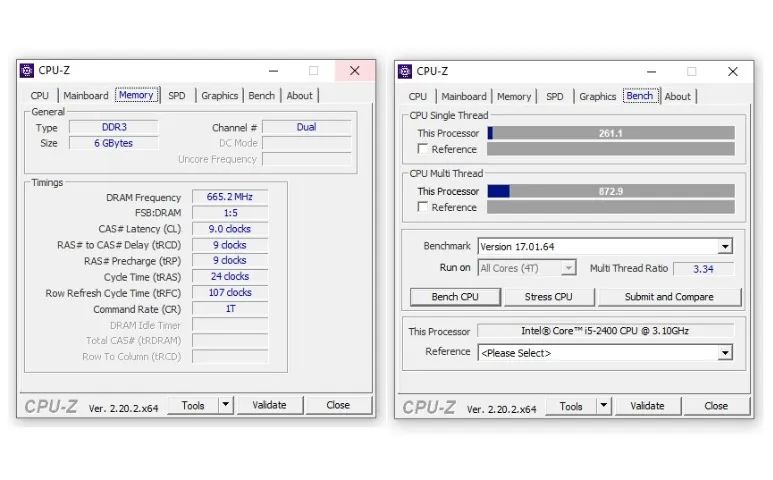Switch to CPU tab in right window

(x=418, y=97)
